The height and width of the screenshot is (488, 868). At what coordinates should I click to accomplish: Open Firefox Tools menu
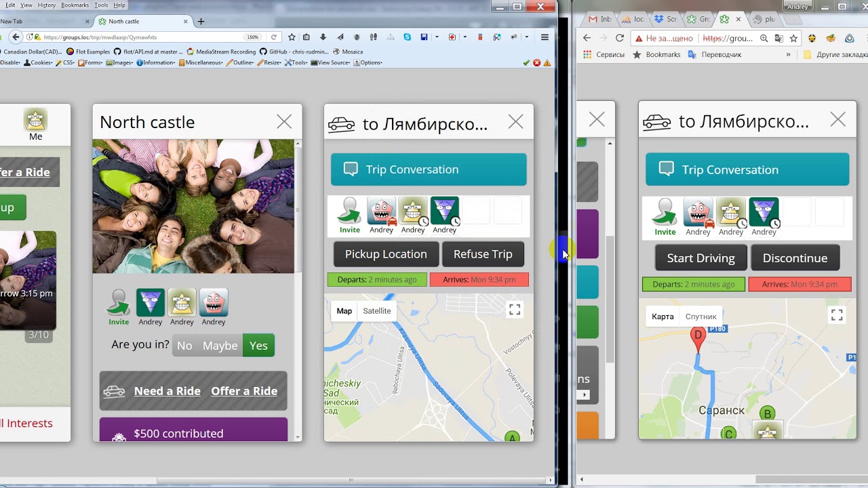[101, 5]
